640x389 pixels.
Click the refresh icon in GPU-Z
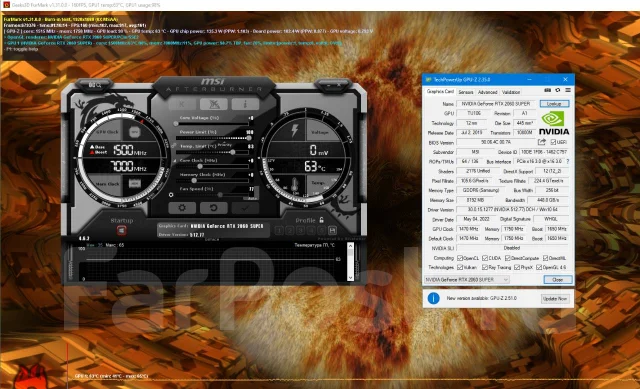(x=558, y=90)
